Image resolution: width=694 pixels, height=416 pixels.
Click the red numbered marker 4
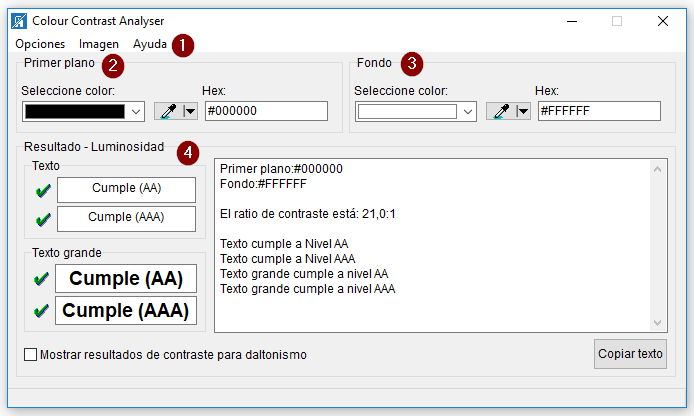(187, 153)
